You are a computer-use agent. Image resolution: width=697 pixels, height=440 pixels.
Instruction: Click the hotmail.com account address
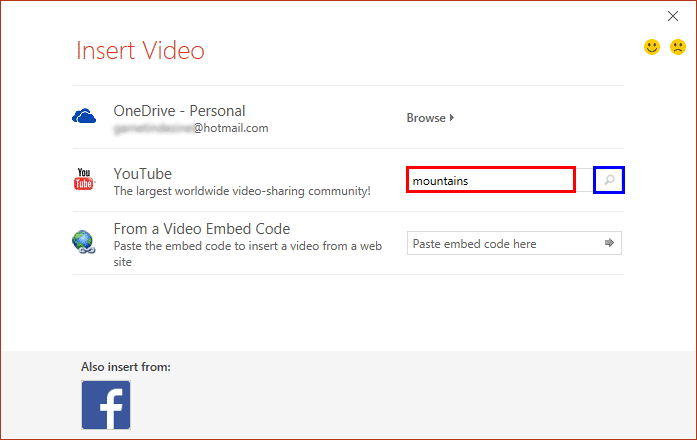click(191, 128)
